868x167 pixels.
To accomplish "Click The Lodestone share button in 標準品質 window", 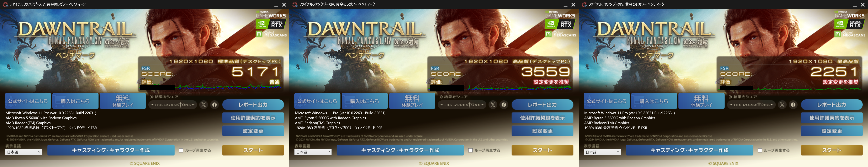I will 173,105.
